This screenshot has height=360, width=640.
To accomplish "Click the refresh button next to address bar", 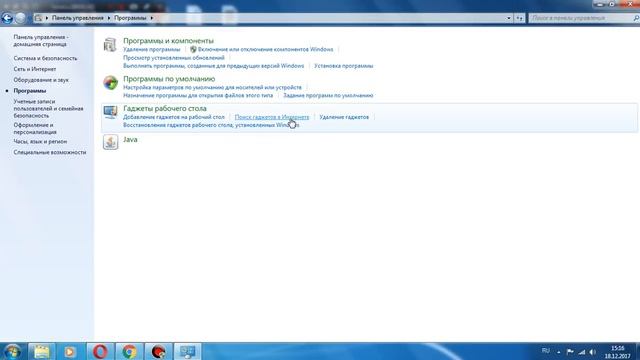I will click(x=519, y=18).
